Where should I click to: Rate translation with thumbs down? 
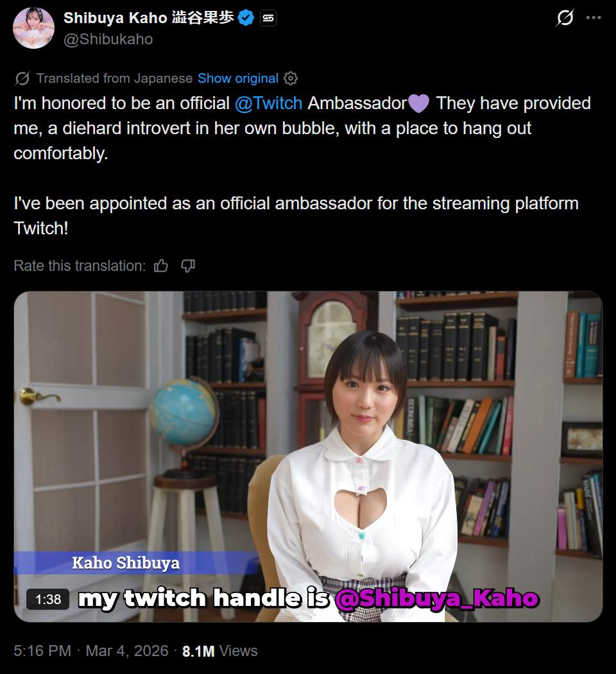[188, 266]
